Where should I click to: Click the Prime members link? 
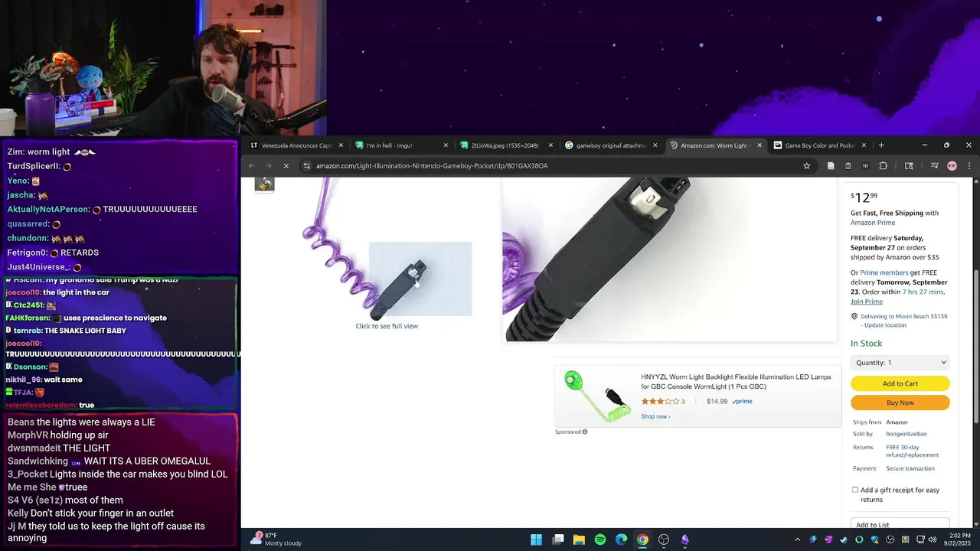pyautogui.click(x=884, y=272)
